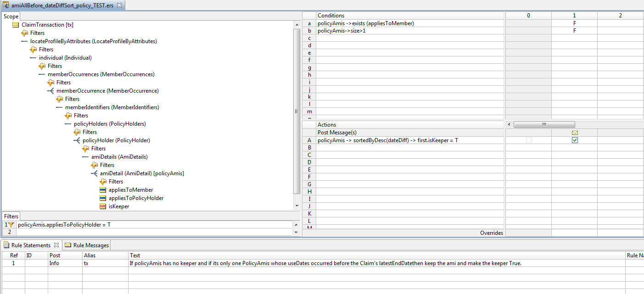Screen dimensions: 644x294
Task: Uncheck action A checkbox in rule column 1
Action: pos(575,140)
